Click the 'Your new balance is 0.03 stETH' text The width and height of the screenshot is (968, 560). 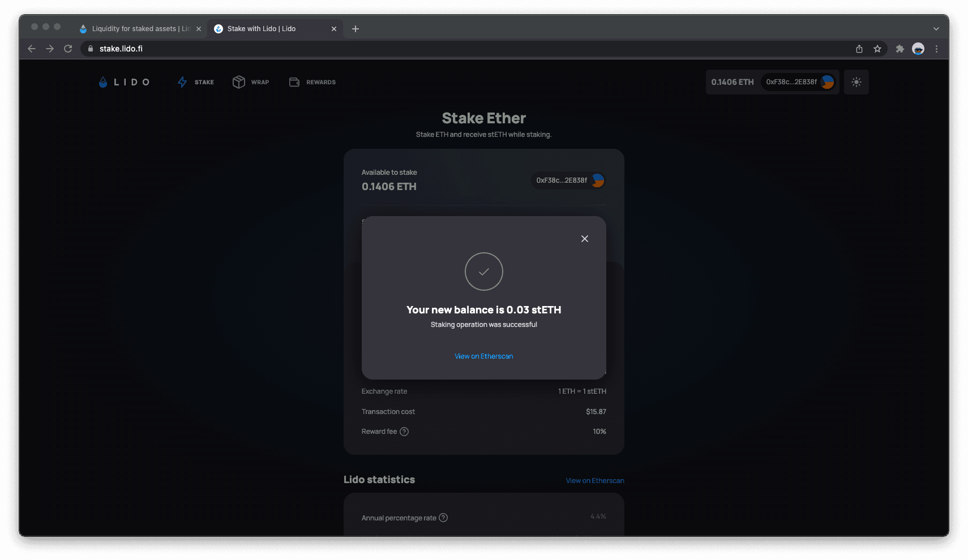click(484, 310)
